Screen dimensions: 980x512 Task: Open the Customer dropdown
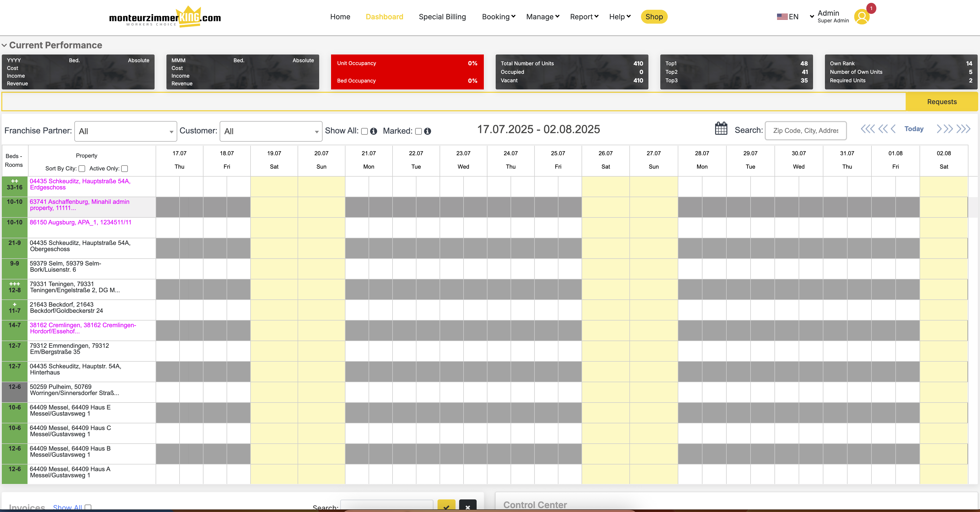coord(271,131)
